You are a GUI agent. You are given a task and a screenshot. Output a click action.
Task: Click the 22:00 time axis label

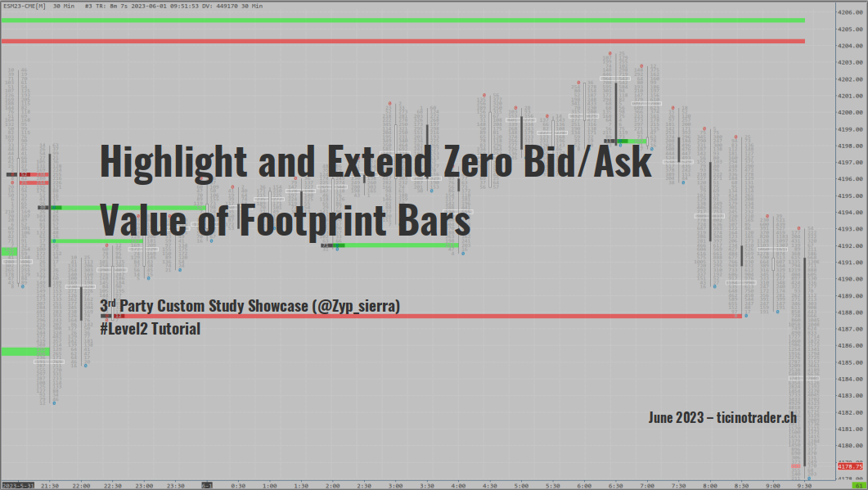click(81, 486)
